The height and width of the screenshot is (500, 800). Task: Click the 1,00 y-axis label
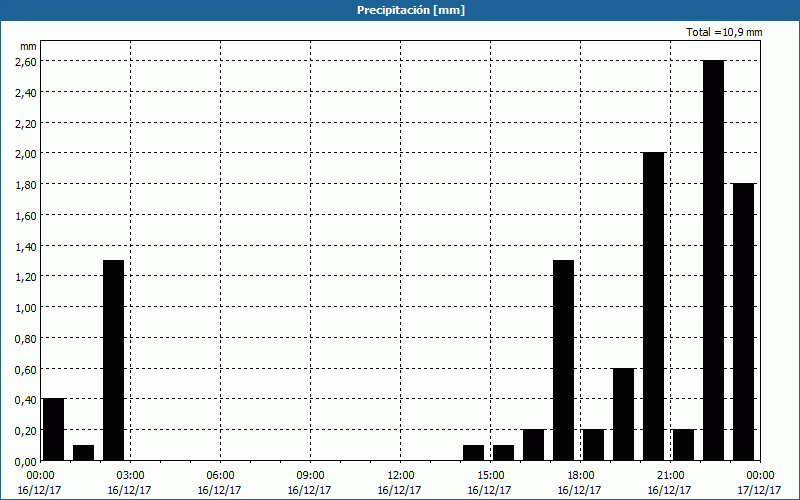[x=26, y=307]
